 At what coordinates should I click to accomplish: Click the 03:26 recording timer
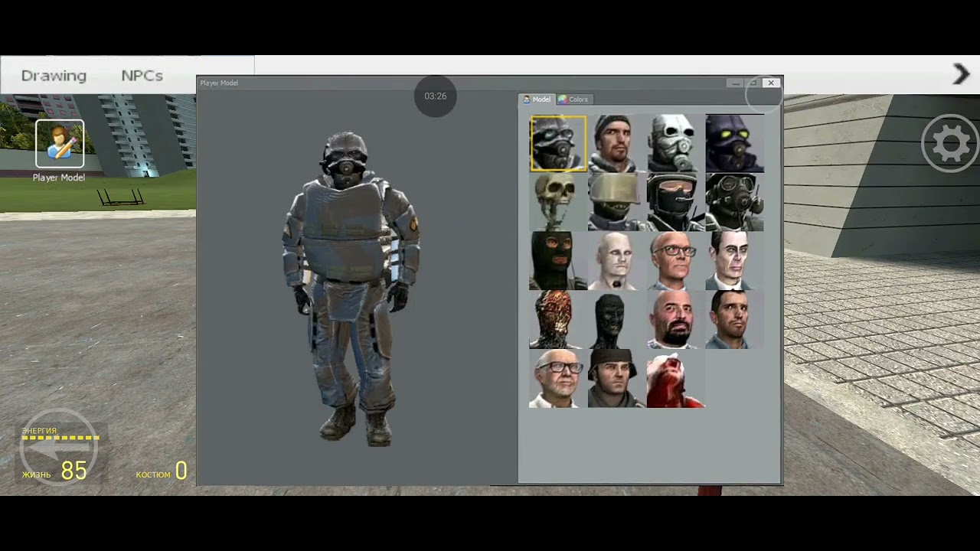pos(436,96)
